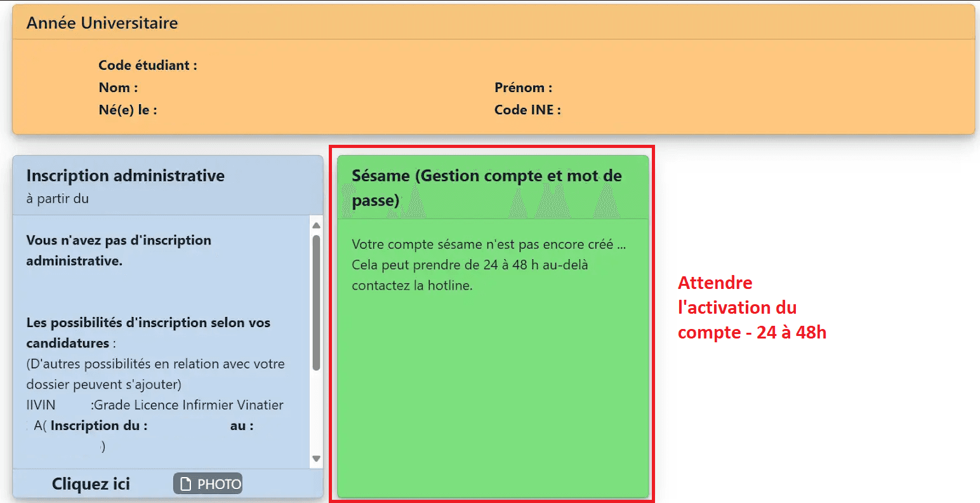Screen dimensions: 980x503
Task: Select the "Code INE :" field label
Action: pyautogui.click(x=528, y=109)
